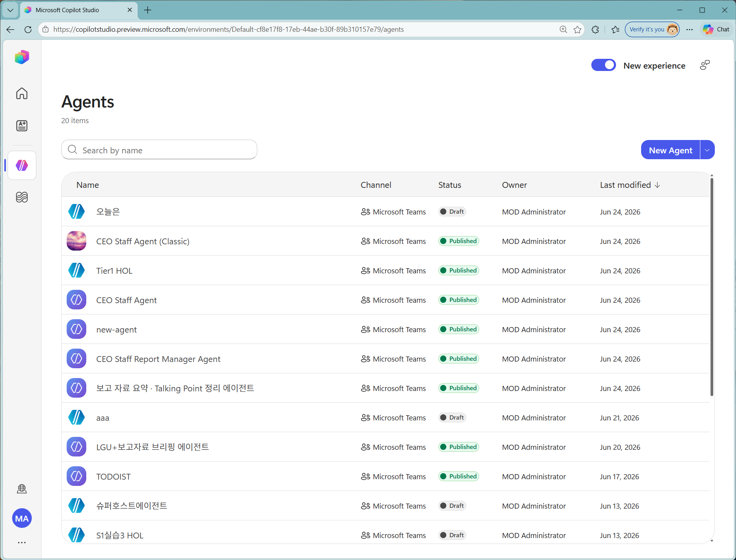The height and width of the screenshot is (560, 736).
Task: Click the browser address bar URL
Action: [x=229, y=29]
